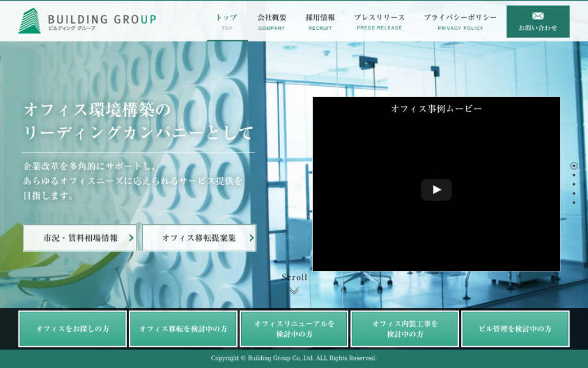
Task: Open 市況・賃料相場情報 button
Action: coord(80,237)
